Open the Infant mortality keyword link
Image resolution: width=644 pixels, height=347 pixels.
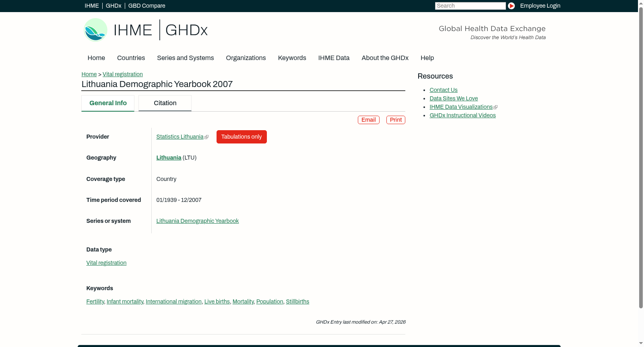[125, 301]
